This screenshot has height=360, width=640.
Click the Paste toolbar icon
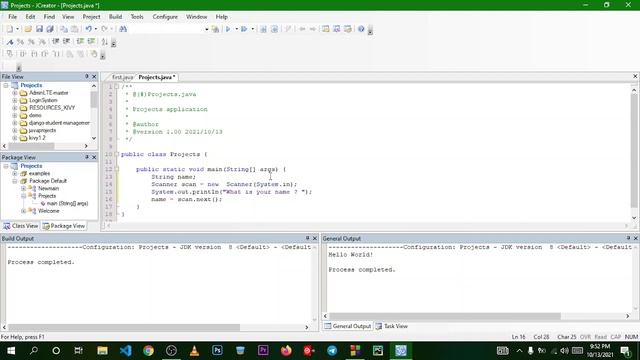pos(75,29)
